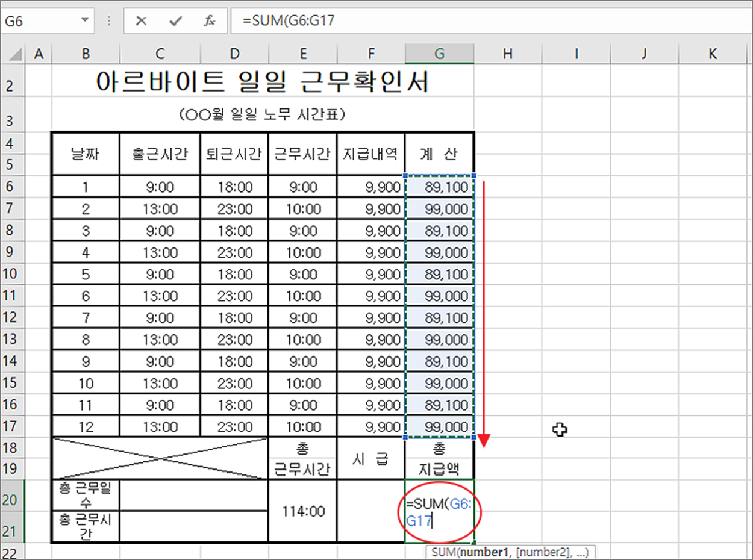Confirm formula with the checkmark icon
Screen dimensions: 753x560
click(175, 21)
